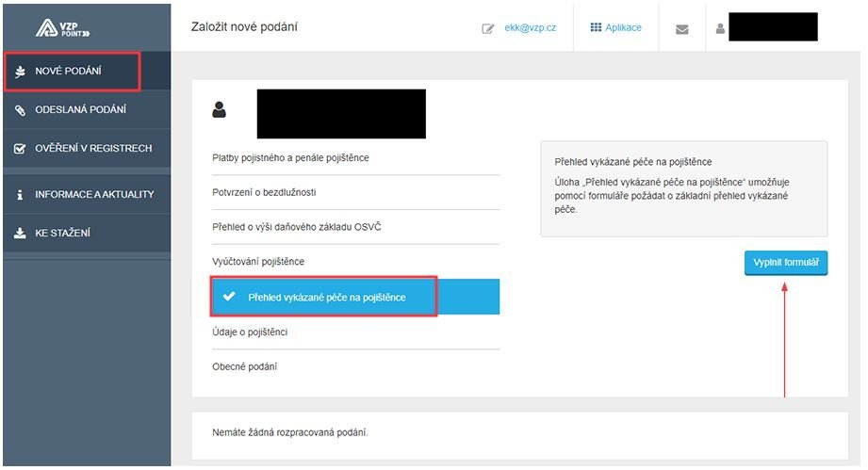The height and width of the screenshot is (470, 868).
Task: Click the ekk@vzp.cz email link
Action: tap(531, 28)
